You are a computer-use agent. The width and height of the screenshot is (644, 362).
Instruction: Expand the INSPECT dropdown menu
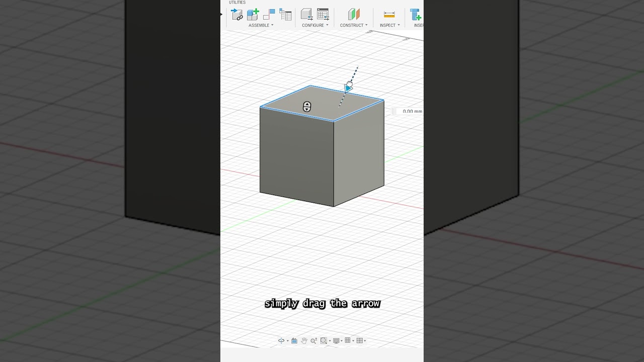[x=390, y=25]
